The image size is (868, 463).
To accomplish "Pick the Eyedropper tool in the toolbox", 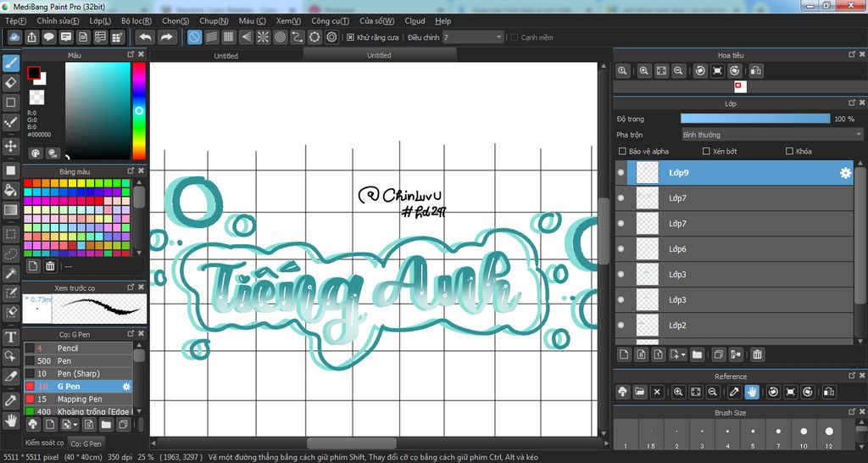I will [10, 400].
